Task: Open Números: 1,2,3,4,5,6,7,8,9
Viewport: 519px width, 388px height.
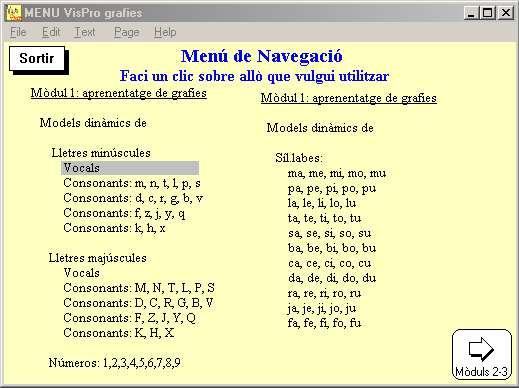Action: coord(115,363)
